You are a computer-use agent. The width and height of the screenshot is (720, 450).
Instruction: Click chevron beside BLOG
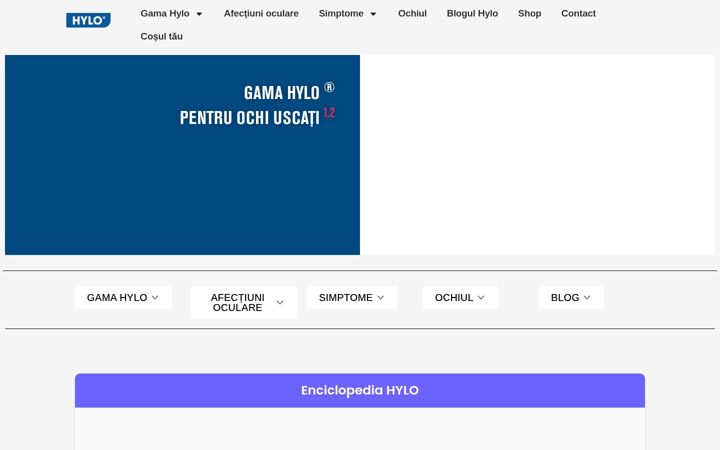click(587, 298)
